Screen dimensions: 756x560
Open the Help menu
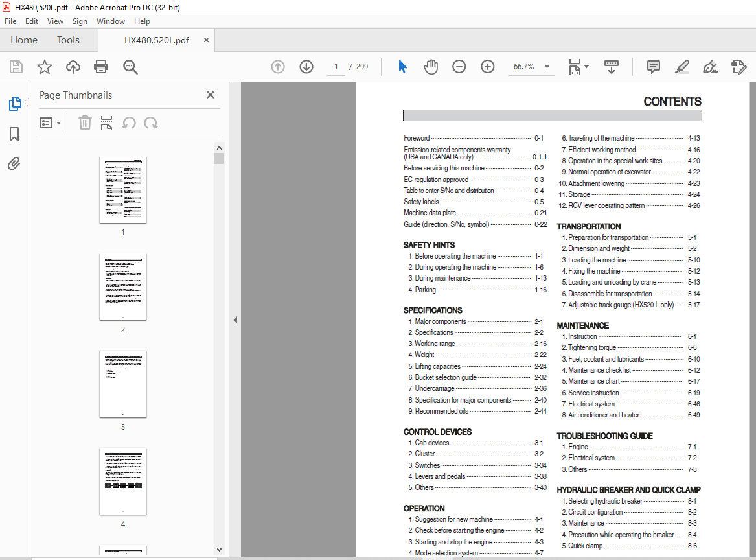coord(142,21)
